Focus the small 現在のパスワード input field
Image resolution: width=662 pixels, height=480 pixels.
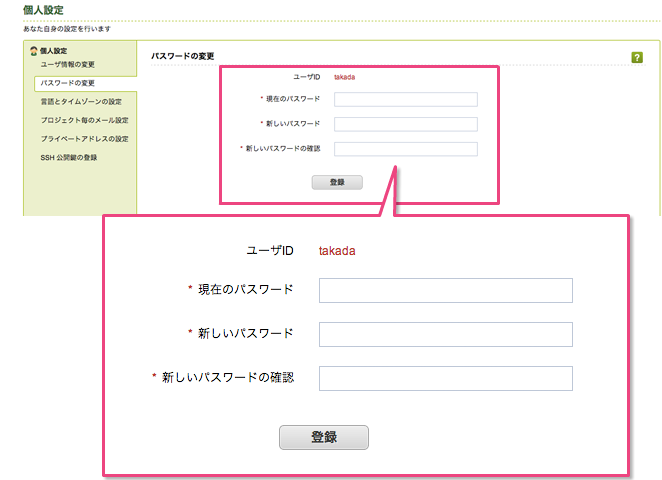coord(406,100)
